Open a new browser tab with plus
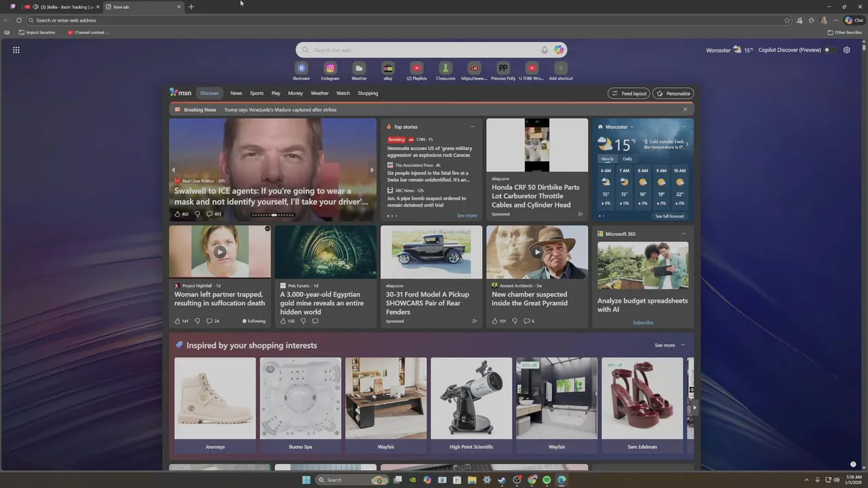The image size is (868, 488). 191,7
